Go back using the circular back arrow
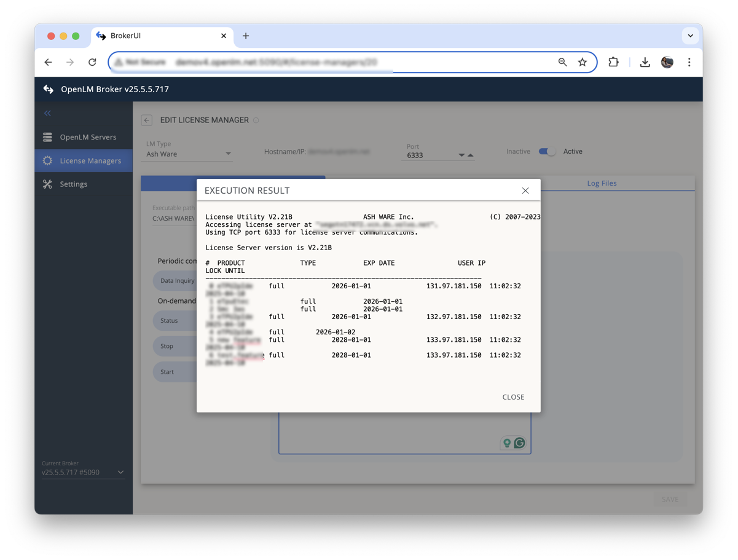 click(146, 120)
